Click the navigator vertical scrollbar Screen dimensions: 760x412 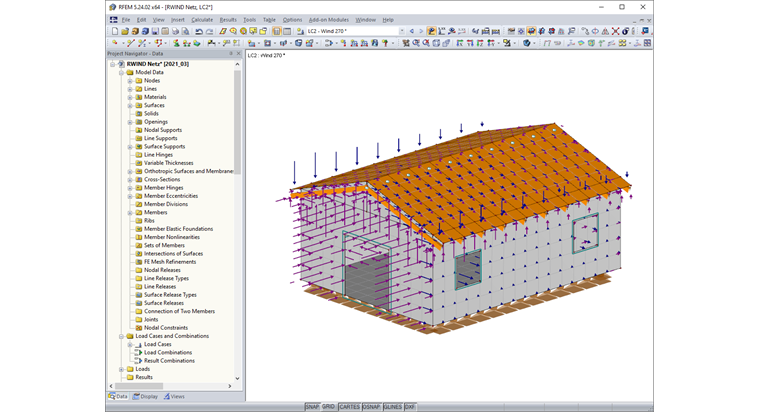click(238, 121)
